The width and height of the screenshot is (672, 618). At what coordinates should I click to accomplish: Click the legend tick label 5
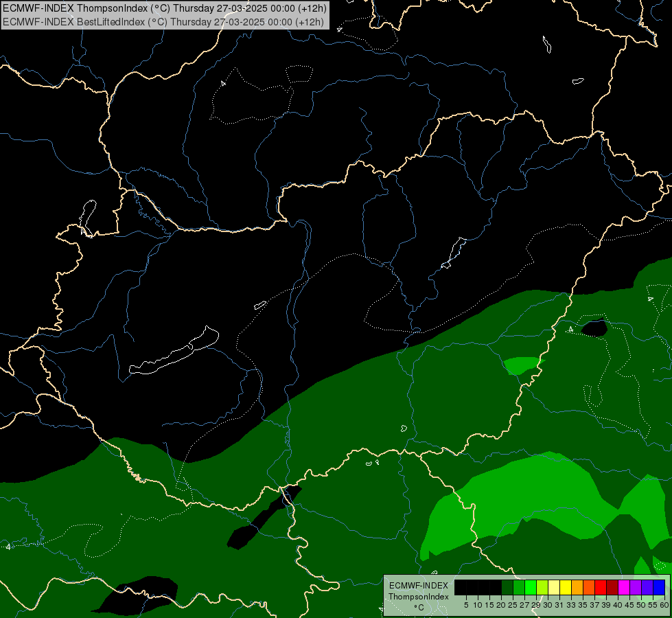[x=466, y=605]
